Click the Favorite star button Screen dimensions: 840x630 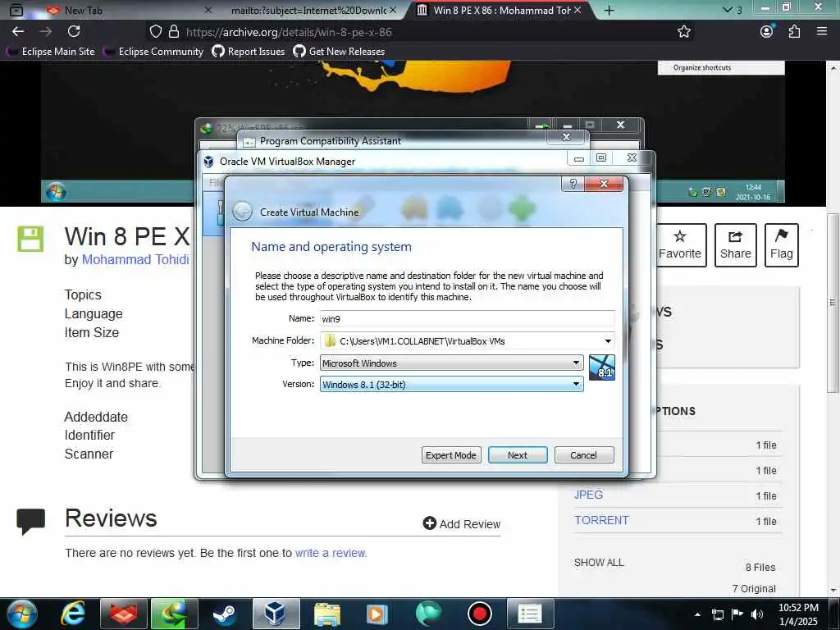[x=680, y=244]
